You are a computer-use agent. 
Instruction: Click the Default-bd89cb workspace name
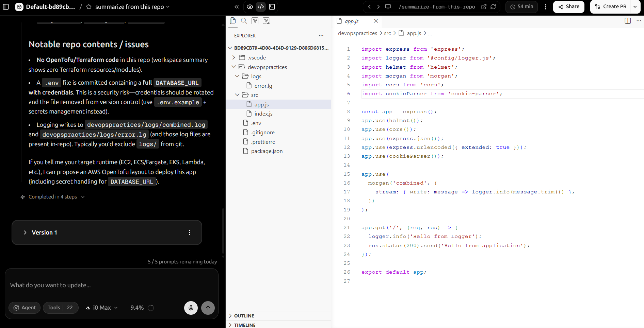(50, 7)
